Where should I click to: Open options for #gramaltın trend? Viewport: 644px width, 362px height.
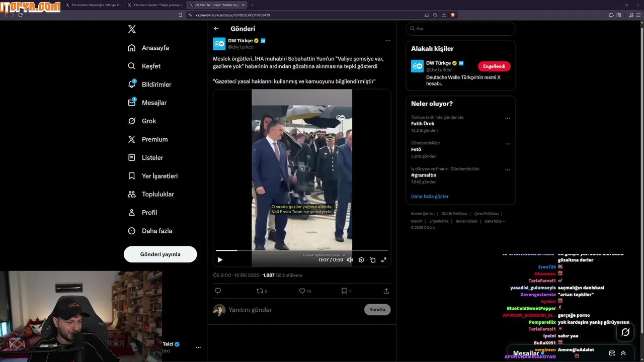point(507,170)
